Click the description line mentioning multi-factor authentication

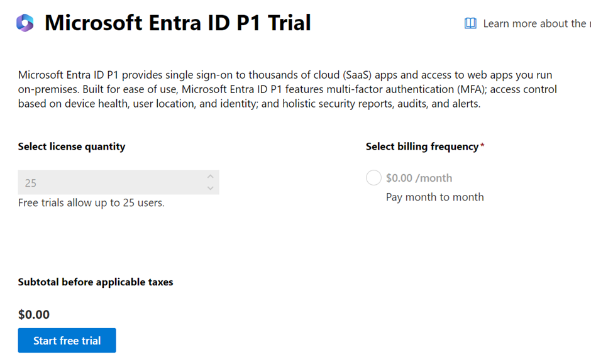click(x=287, y=89)
